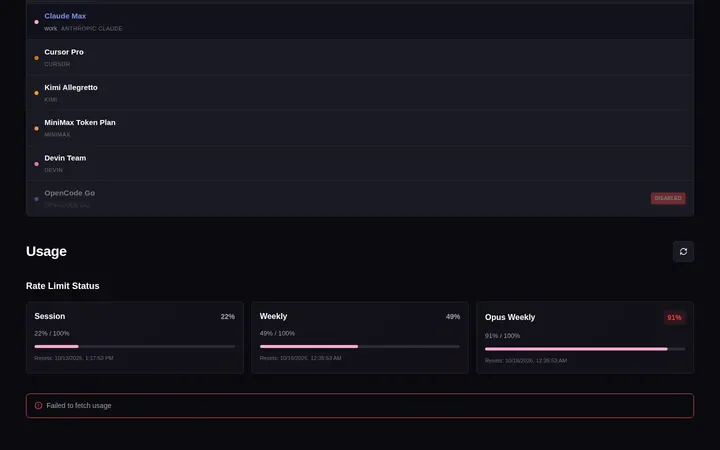The image size is (720, 450).
Task: Click the Failed to fetch usage alert text
Action: pyautogui.click(x=79, y=405)
